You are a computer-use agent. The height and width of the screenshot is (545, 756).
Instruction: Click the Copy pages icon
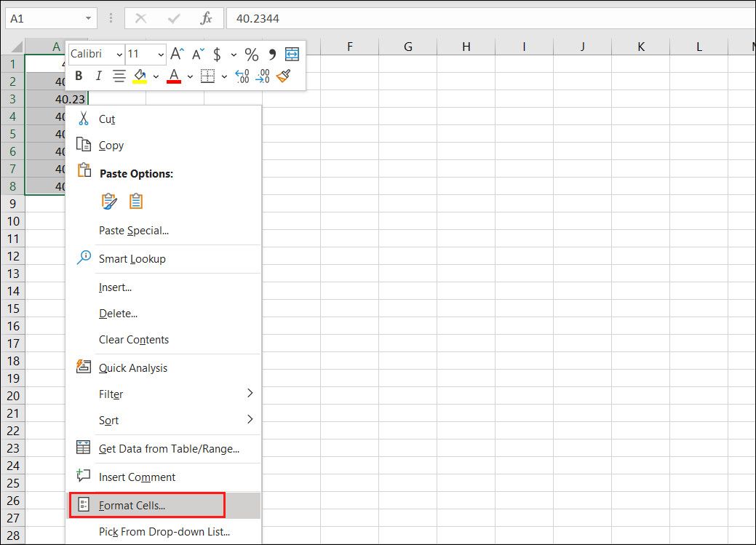[84, 145]
